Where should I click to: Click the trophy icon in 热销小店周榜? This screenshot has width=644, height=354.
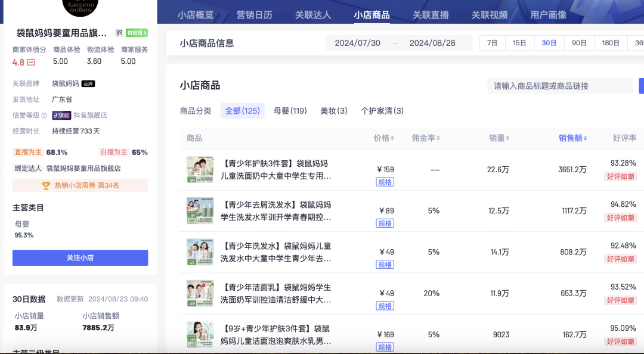pyautogui.click(x=46, y=185)
